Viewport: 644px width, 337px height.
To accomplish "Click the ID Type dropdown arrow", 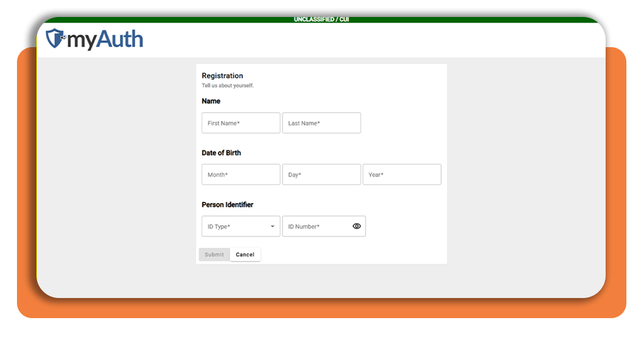I will click(272, 226).
